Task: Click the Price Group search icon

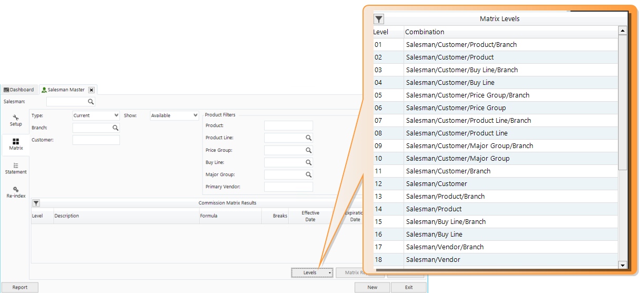Action: click(x=309, y=150)
